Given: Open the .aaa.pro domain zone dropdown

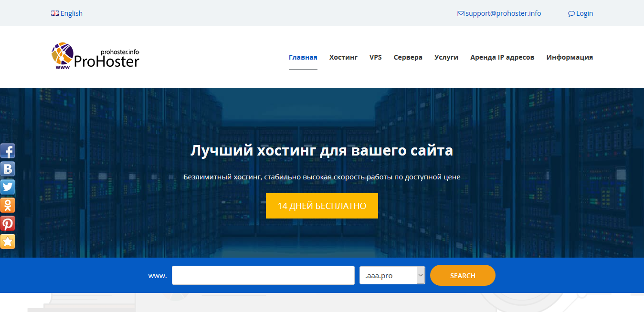Looking at the screenshot, I should click(392, 275).
